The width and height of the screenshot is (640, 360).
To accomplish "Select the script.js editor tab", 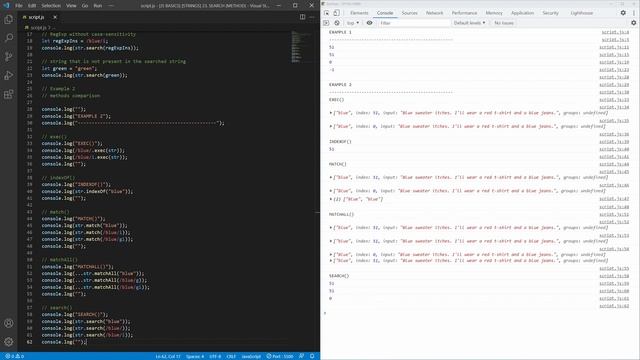I will tap(39, 17).
